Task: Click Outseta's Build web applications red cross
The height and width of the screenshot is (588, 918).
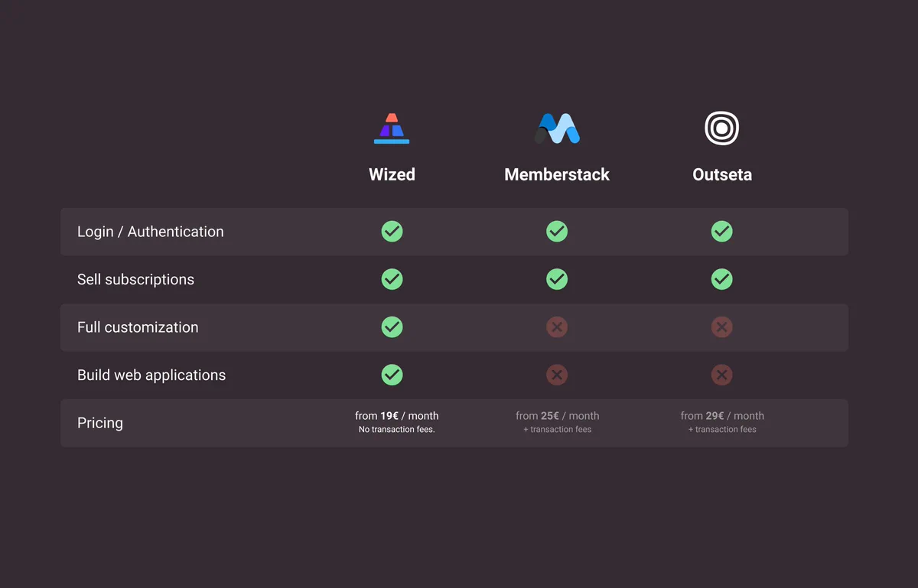Action: (721, 375)
